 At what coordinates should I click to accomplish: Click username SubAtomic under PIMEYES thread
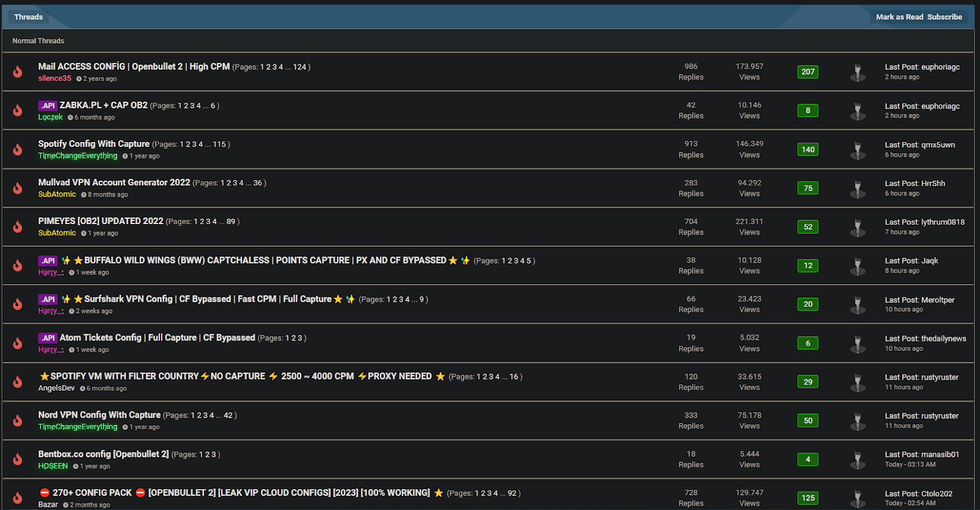point(57,233)
